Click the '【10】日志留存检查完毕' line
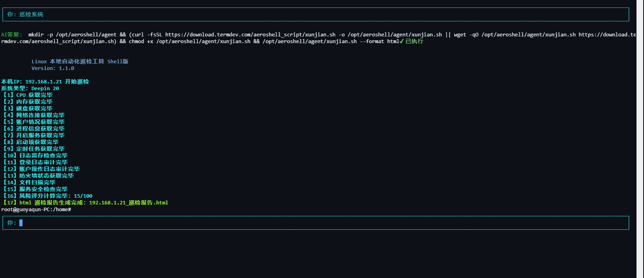644x278 pixels. click(x=35, y=155)
